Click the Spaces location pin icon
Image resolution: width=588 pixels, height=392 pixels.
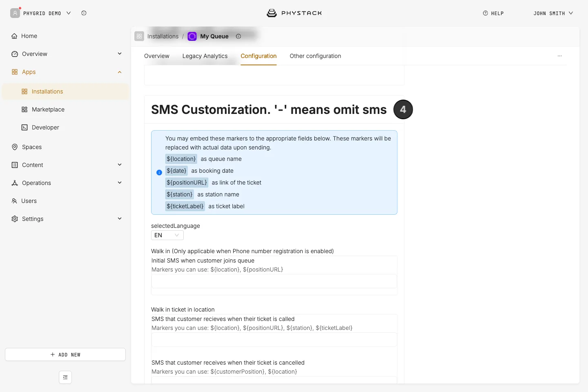[x=15, y=147]
